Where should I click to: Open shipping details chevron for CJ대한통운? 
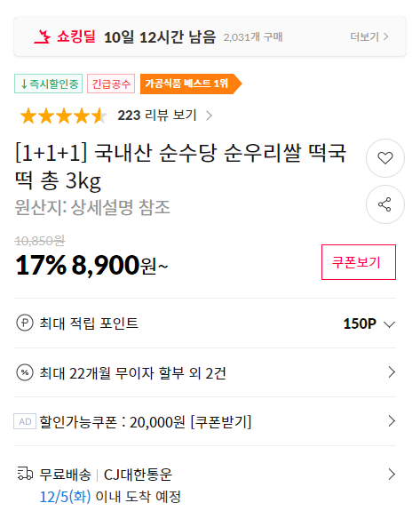pos(392,474)
